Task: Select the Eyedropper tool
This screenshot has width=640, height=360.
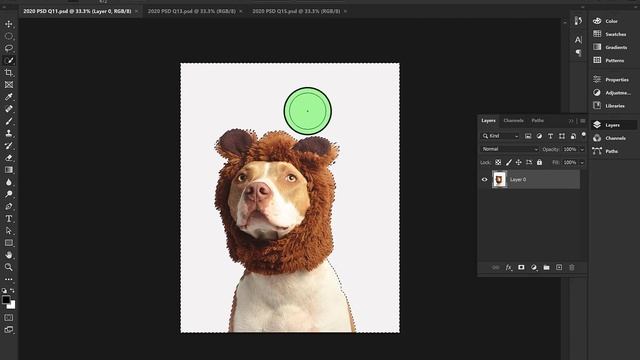Action: [x=9, y=97]
